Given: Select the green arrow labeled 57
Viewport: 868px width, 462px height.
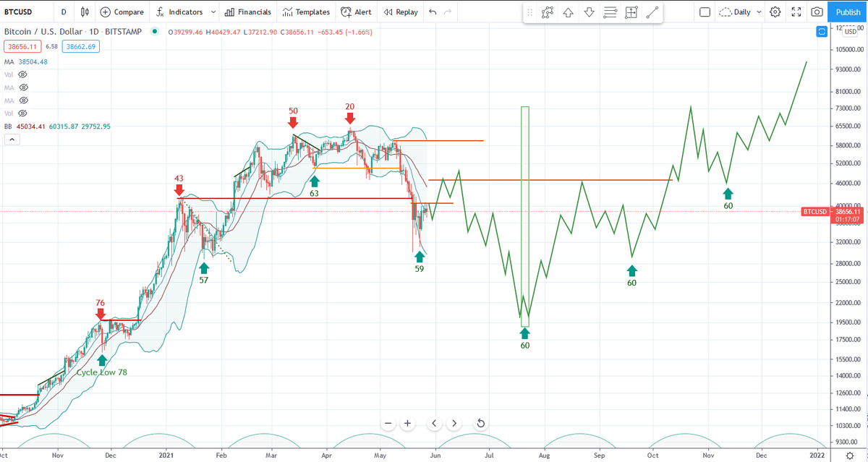Looking at the screenshot, I should [204, 268].
